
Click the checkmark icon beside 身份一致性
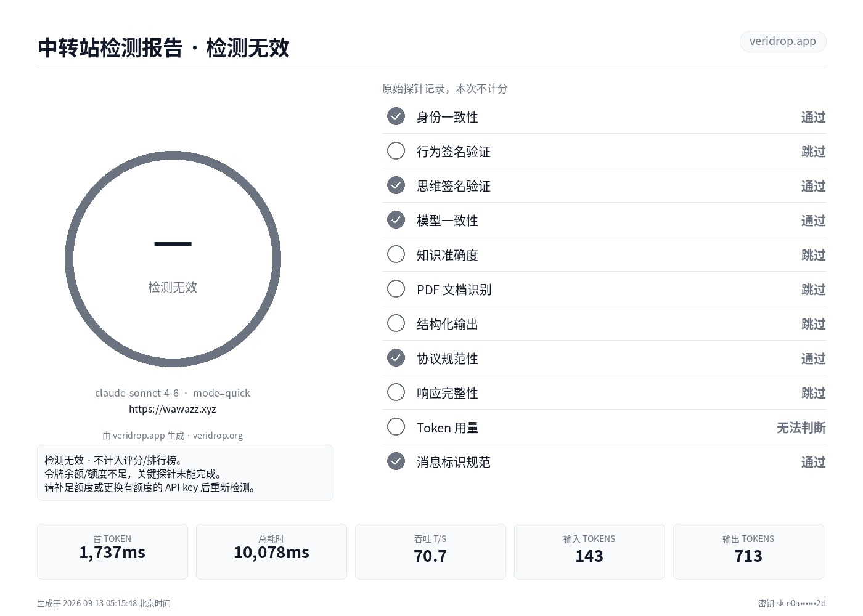396,116
